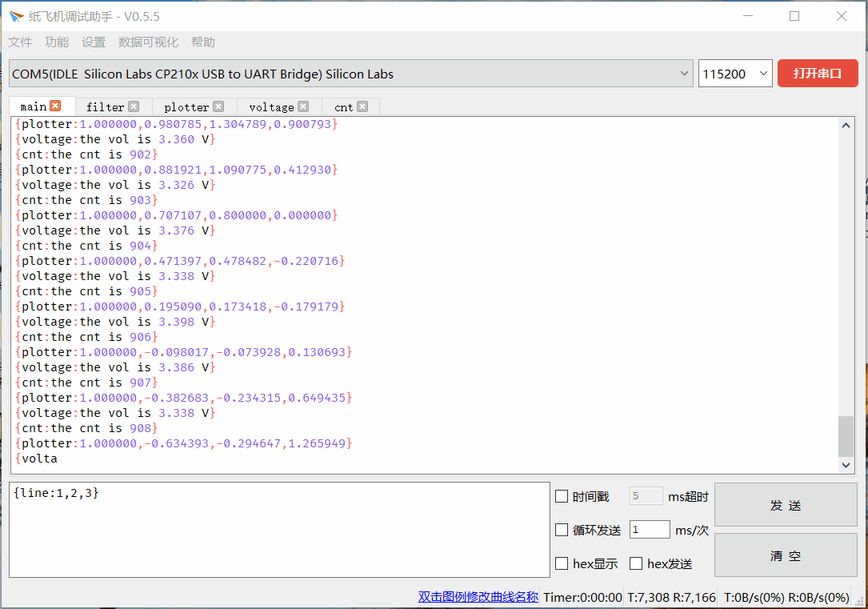Click the 打开串口 open port button
This screenshot has width=868, height=609.
coord(818,73)
